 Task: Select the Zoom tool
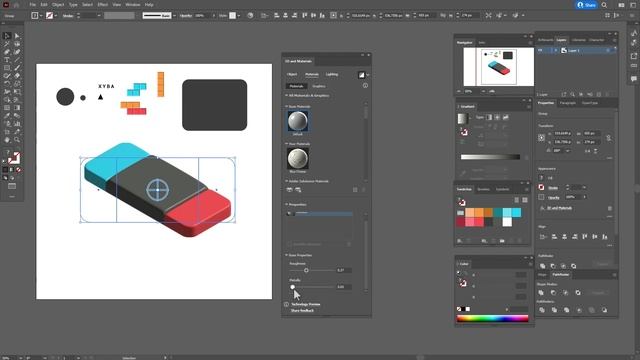17,140
